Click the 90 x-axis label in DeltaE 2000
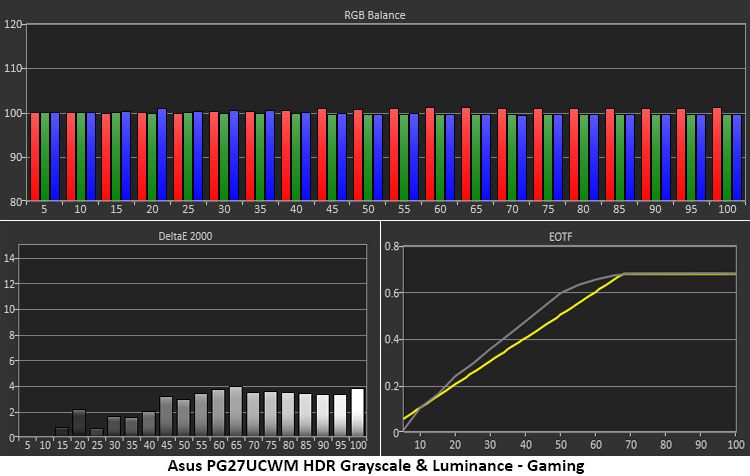The width and height of the screenshot is (750, 476). 323,445
